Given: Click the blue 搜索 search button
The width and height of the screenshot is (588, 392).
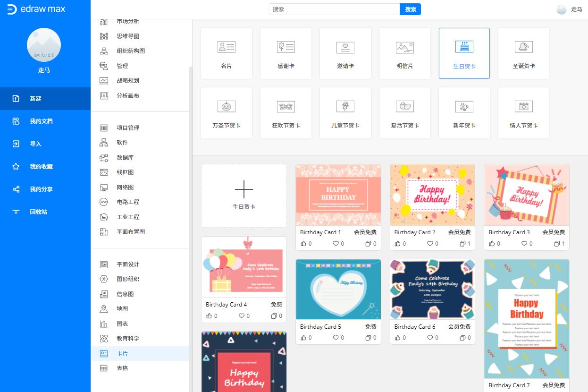Looking at the screenshot, I should tap(410, 9).
